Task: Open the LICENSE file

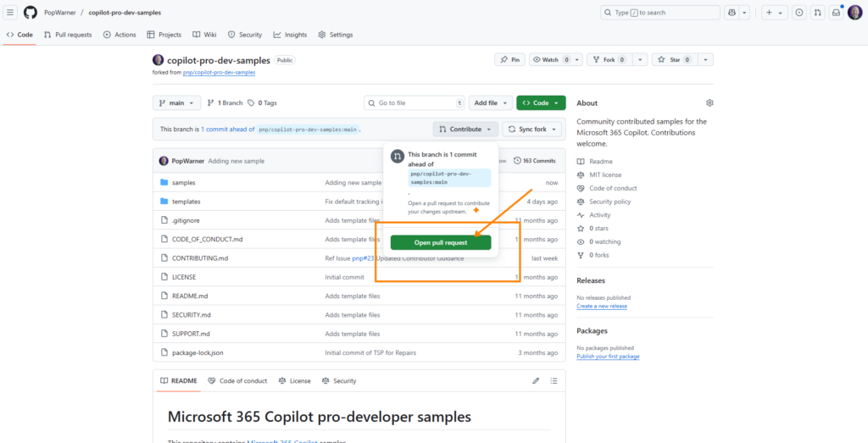Action: pyautogui.click(x=184, y=277)
